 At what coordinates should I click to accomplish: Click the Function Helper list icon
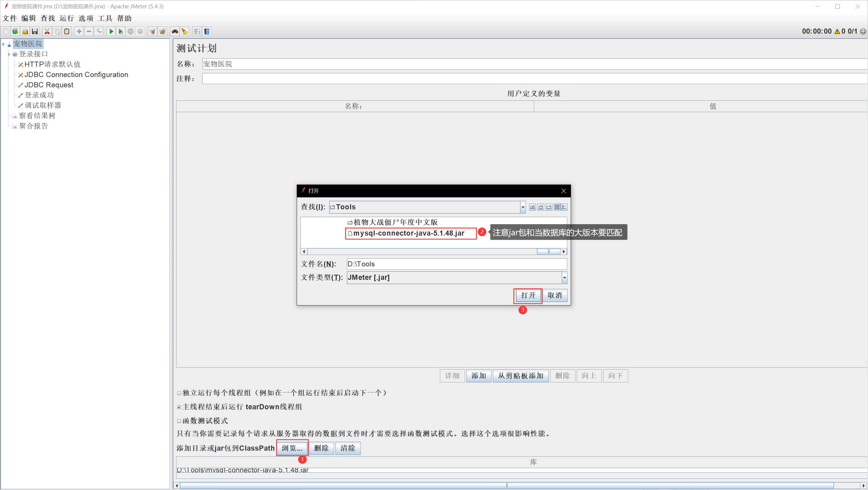click(197, 31)
